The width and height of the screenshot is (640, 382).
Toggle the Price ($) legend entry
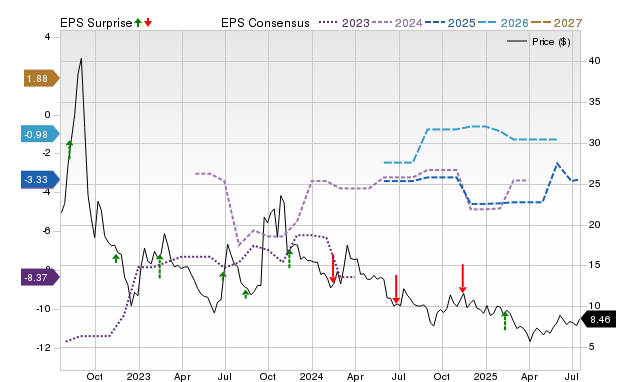(x=539, y=42)
